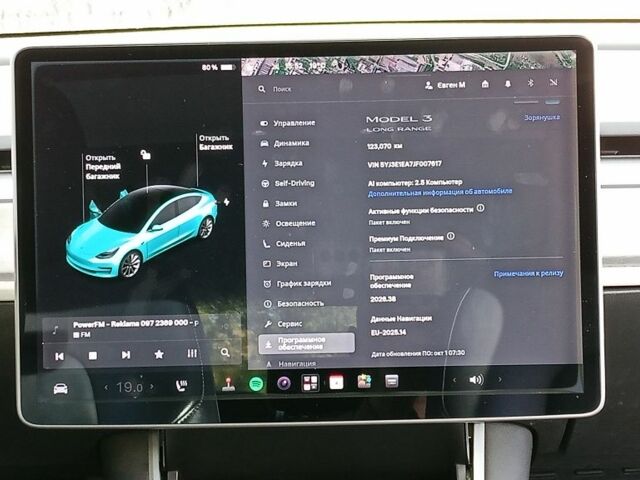This screenshot has width=640, height=480.
Task: Open car controls via car icon in bottom bar
Action: [x=61, y=389]
